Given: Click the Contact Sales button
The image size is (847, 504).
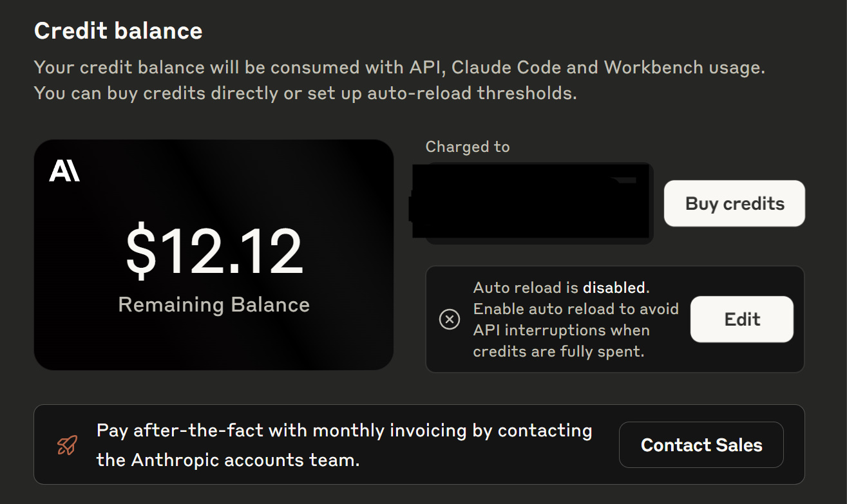Looking at the screenshot, I should click(x=701, y=445).
